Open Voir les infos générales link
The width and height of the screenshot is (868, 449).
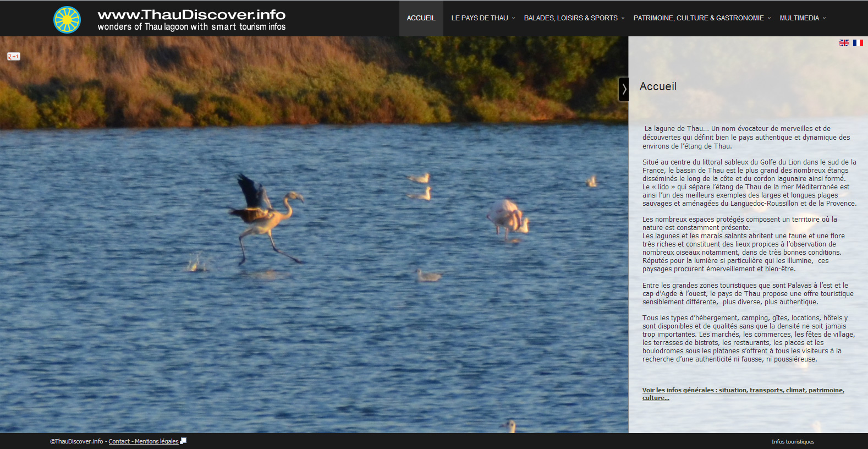pyautogui.click(x=743, y=394)
